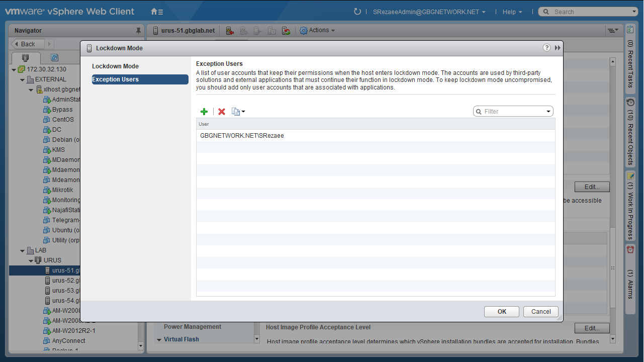Click the red remove user icon
This screenshot has height=362, width=644.
(221, 112)
